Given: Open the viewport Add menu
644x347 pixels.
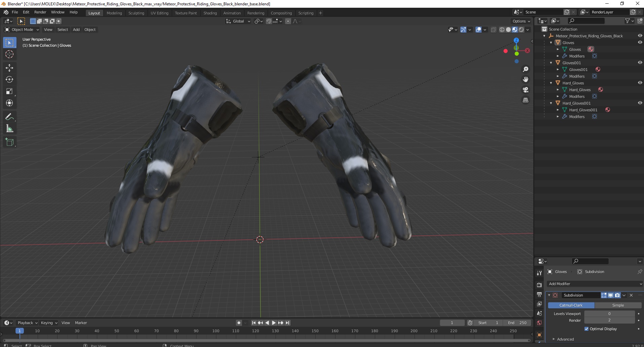Looking at the screenshot, I should point(76,30).
